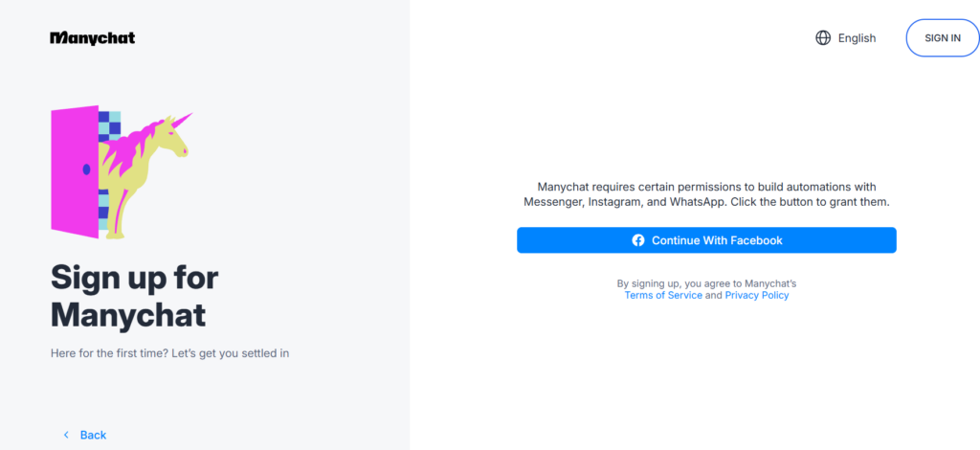This screenshot has width=980, height=450.
Task: Select the Continue With Facebook label
Action: point(717,240)
